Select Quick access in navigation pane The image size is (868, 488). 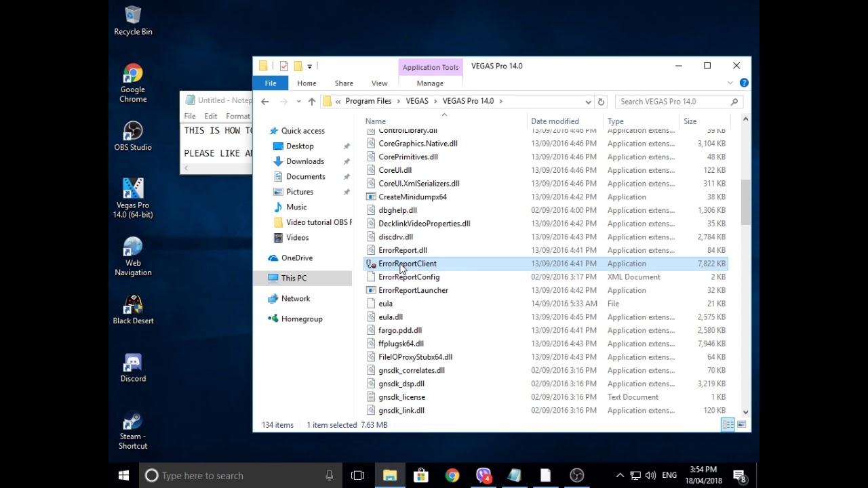tap(302, 131)
